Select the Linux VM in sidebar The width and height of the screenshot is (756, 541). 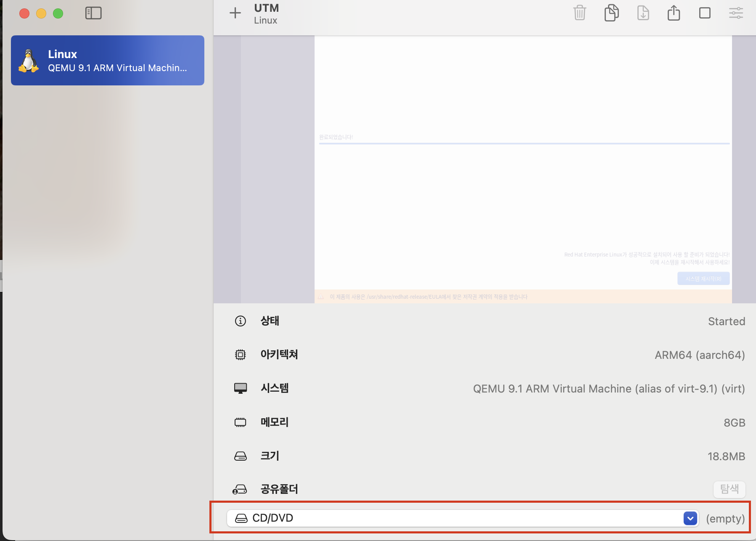point(108,60)
